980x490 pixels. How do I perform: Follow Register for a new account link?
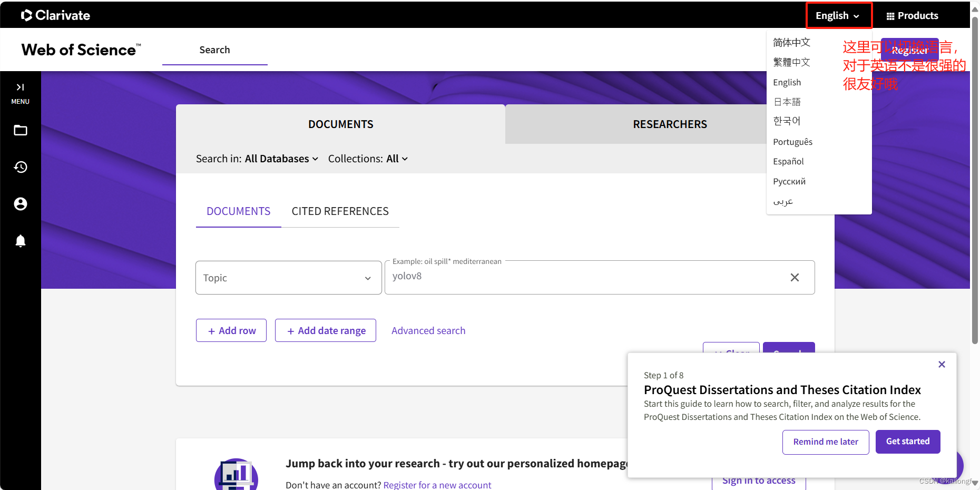click(x=437, y=485)
